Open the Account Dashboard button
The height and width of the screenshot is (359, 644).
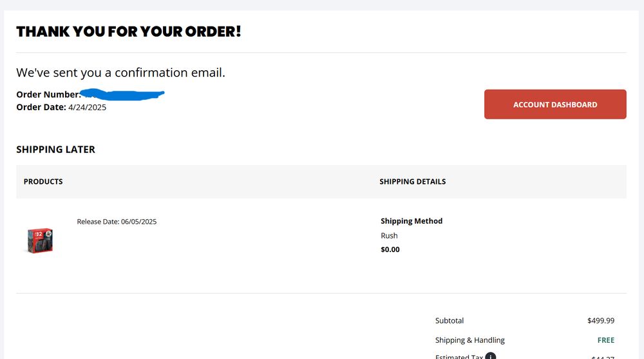[555, 104]
